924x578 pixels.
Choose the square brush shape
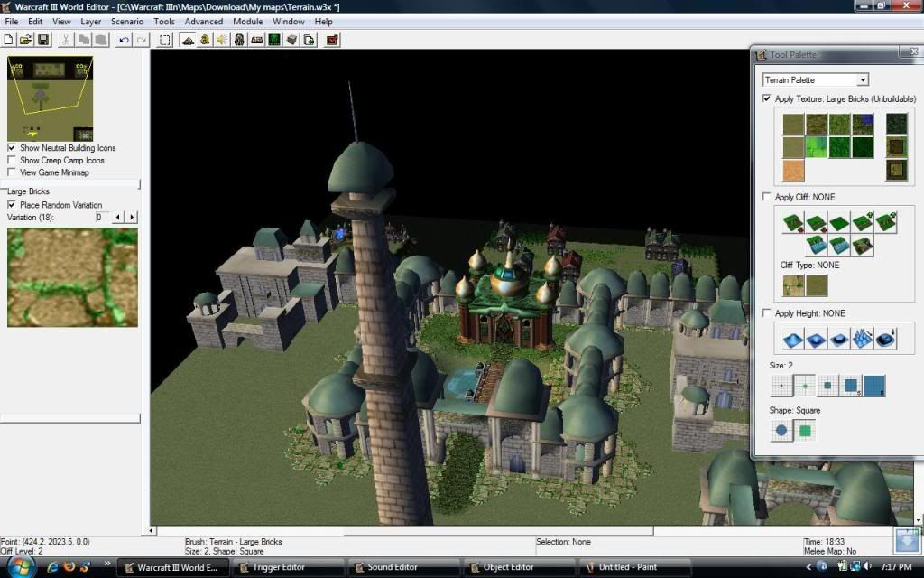[x=804, y=431]
